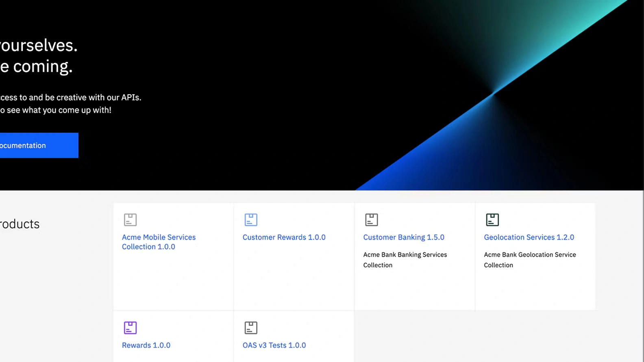Click the Acme Mobile Services Collection product icon

pyautogui.click(x=130, y=220)
